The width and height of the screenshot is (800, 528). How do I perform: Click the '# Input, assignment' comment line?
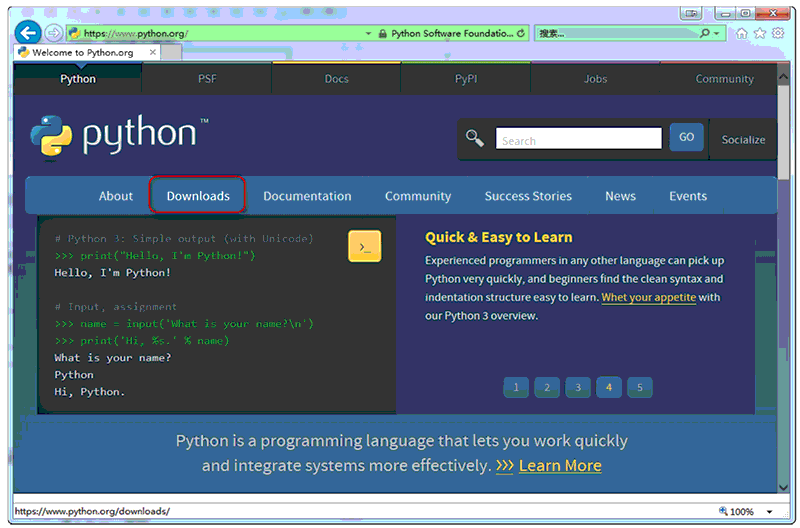[x=115, y=307]
